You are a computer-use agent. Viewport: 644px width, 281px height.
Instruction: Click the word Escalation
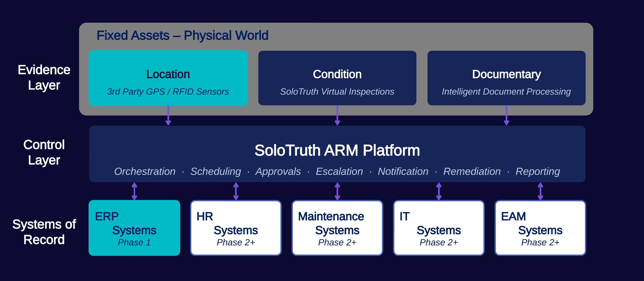pyautogui.click(x=339, y=172)
